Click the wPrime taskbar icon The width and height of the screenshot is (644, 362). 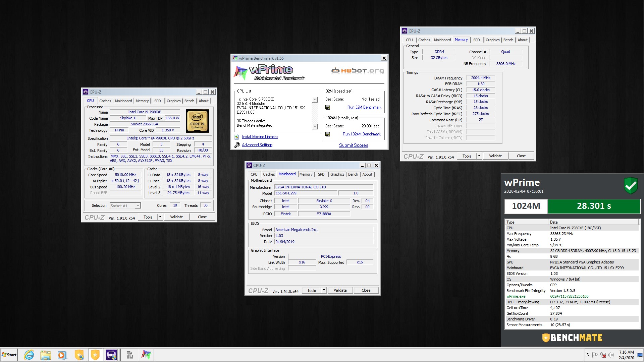[x=146, y=355]
